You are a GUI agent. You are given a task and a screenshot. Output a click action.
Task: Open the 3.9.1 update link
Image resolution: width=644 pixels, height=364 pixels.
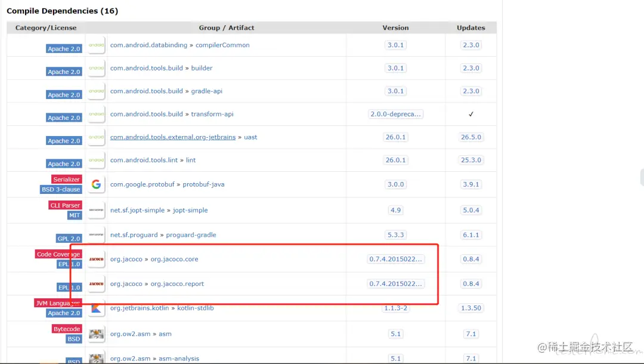[471, 184]
